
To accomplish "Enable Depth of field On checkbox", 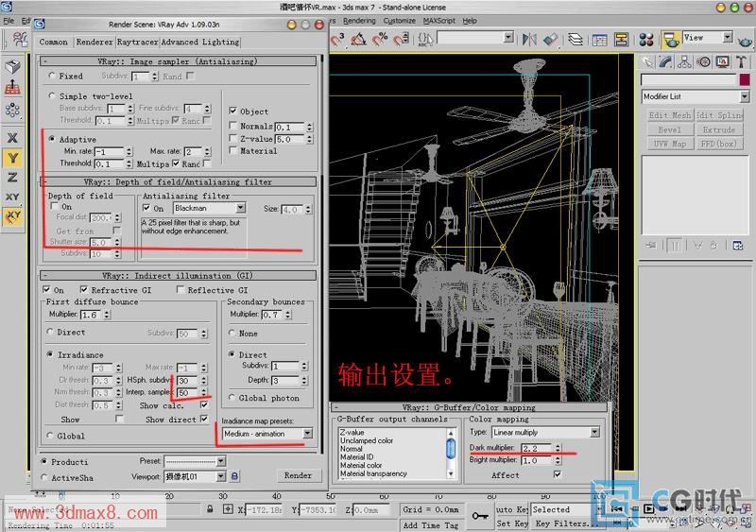I will [x=55, y=206].
